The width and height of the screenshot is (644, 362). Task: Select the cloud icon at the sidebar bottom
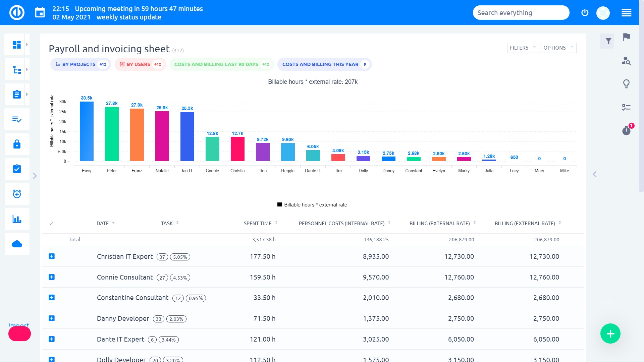(x=16, y=244)
